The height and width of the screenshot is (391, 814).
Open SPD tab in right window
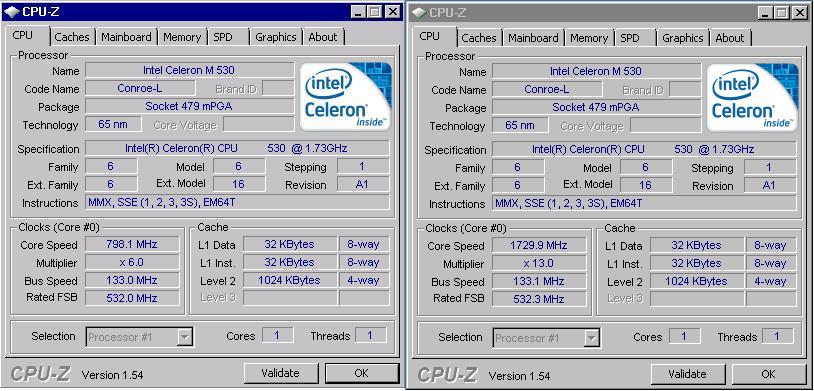pos(630,38)
